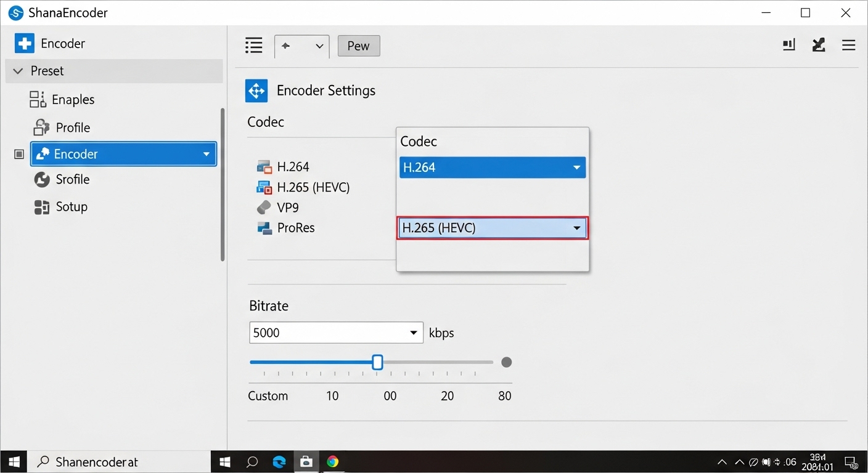Image resolution: width=868 pixels, height=473 pixels.
Task: Click the Encoder Settings header icon
Action: coord(256,91)
